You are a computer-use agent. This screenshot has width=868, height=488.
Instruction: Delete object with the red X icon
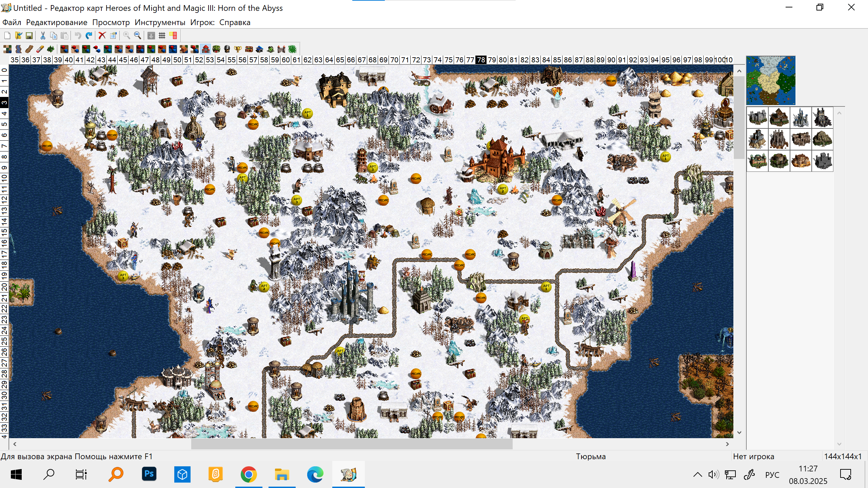[x=102, y=36]
